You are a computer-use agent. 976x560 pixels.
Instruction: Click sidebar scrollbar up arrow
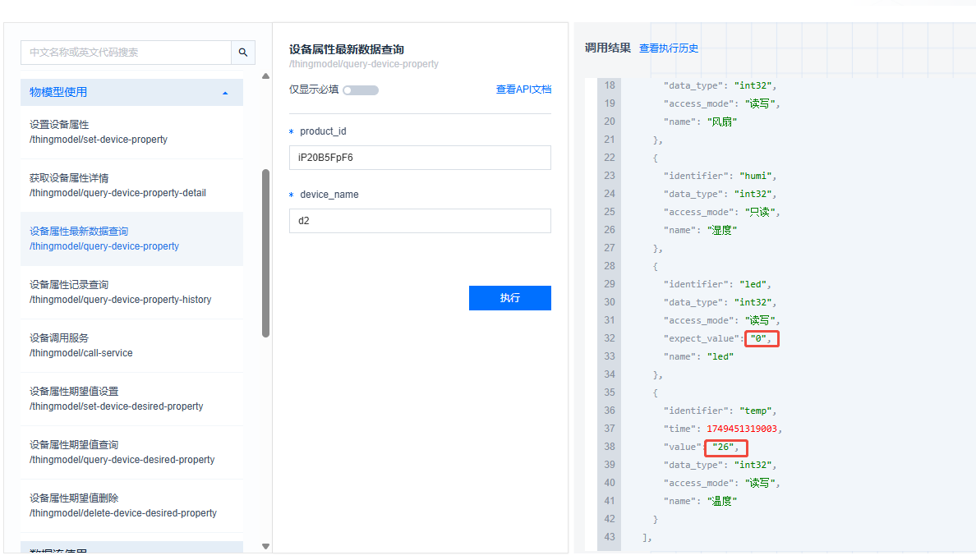(x=265, y=77)
